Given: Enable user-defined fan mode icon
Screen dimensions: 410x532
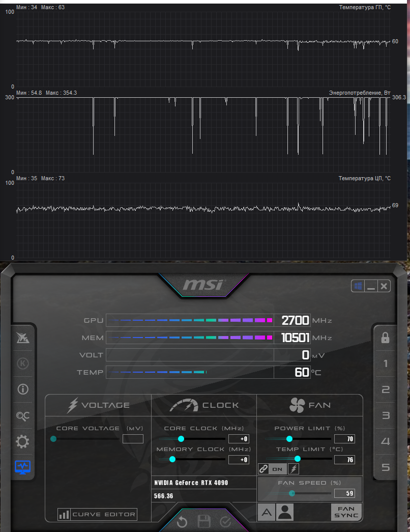Looking at the screenshot, I should (284, 512).
